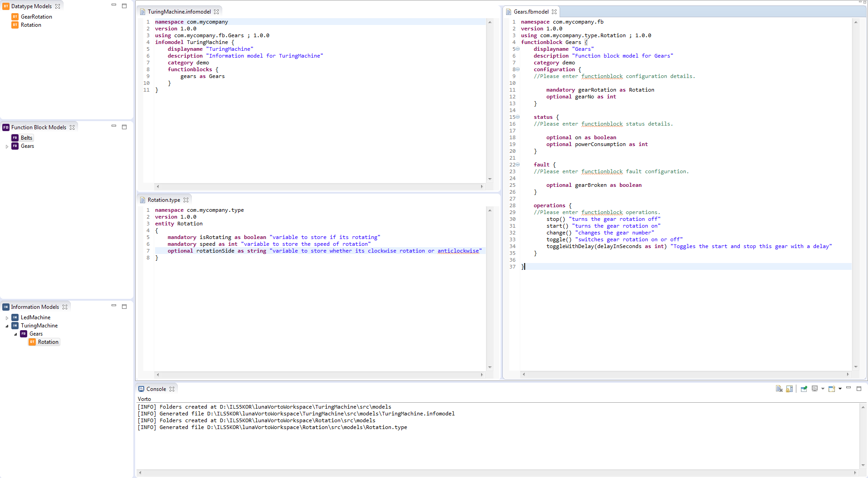Viewport: 868px width, 478px height.
Task: Open Display Selected Console dropdown arrow
Action: pos(823,389)
